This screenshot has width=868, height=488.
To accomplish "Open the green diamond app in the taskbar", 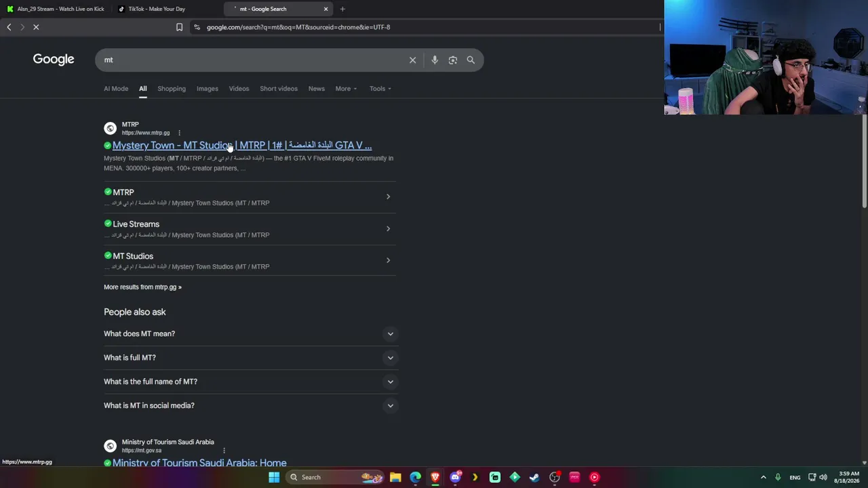I will click(x=515, y=477).
